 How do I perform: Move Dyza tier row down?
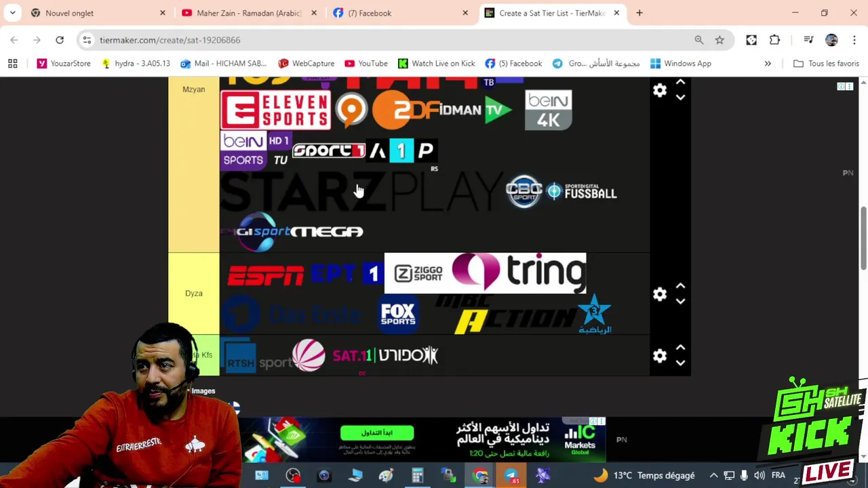681,302
